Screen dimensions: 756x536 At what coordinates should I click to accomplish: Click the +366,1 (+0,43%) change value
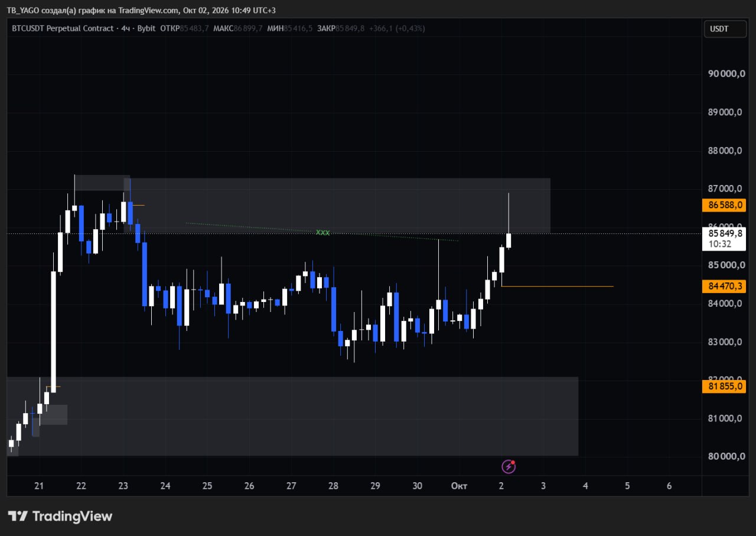[x=397, y=28]
